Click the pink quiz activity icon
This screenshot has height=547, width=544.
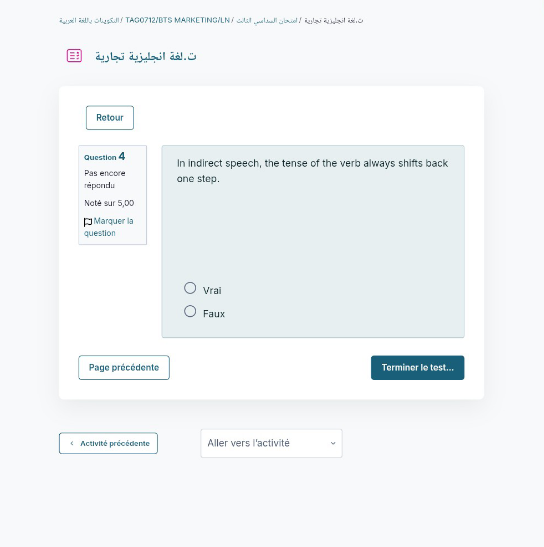point(74,55)
